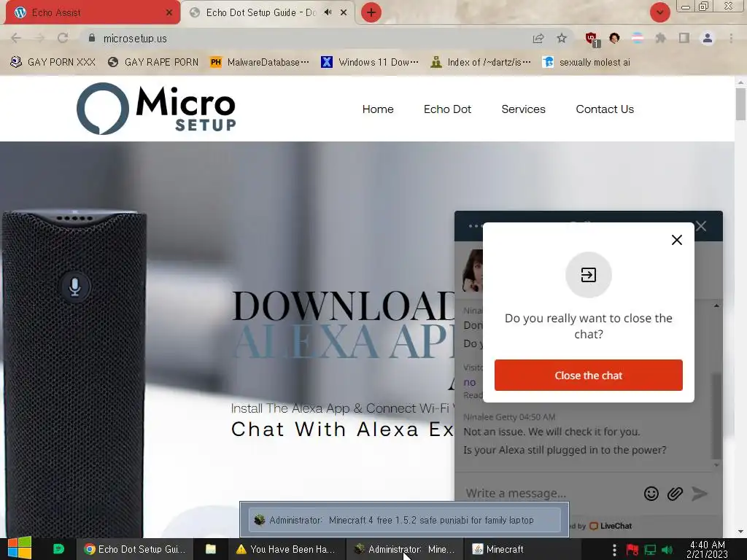Switch to the Echo Assist tab
The image size is (747, 560).
point(93,12)
